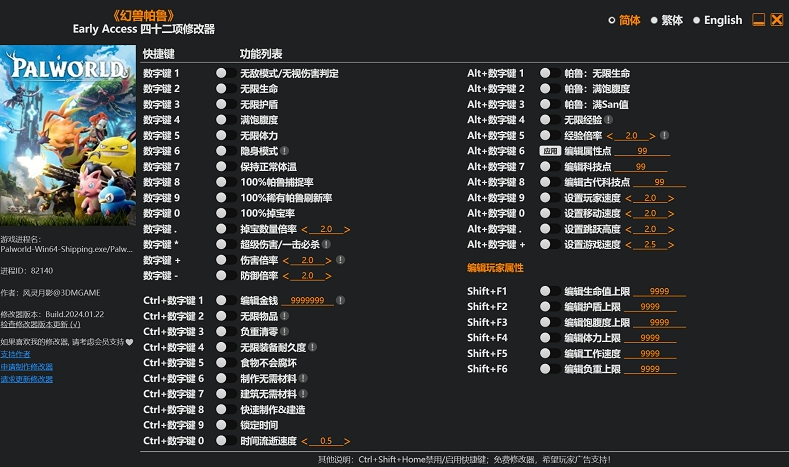The image size is (789, 467).
Task: Increase 掉宝数量倍率 with right arrow
Action: (347, 229)
